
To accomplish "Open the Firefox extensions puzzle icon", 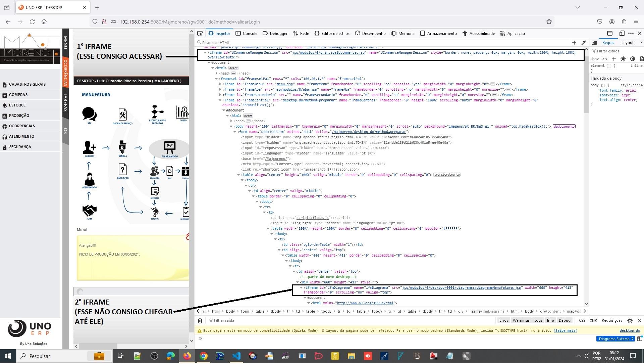I will coord(624,22).
